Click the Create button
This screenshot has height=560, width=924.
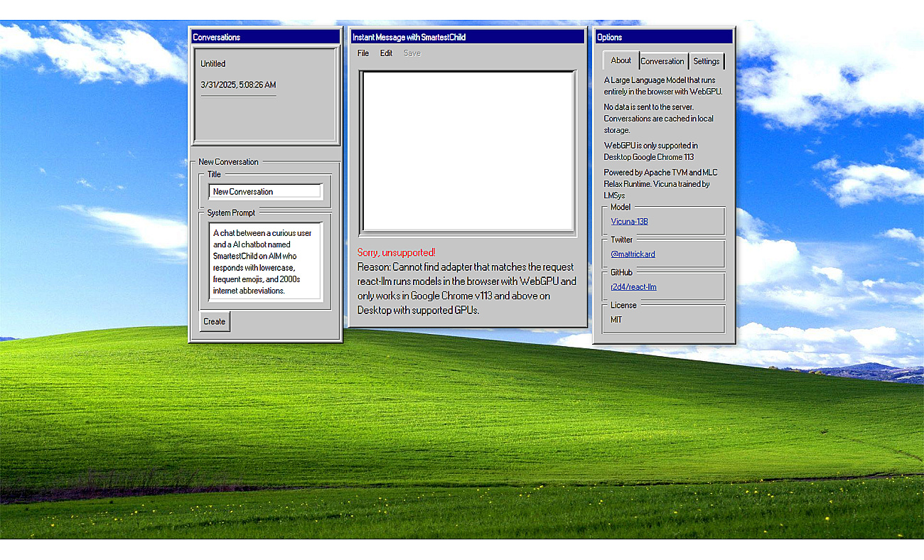point(215,321)
